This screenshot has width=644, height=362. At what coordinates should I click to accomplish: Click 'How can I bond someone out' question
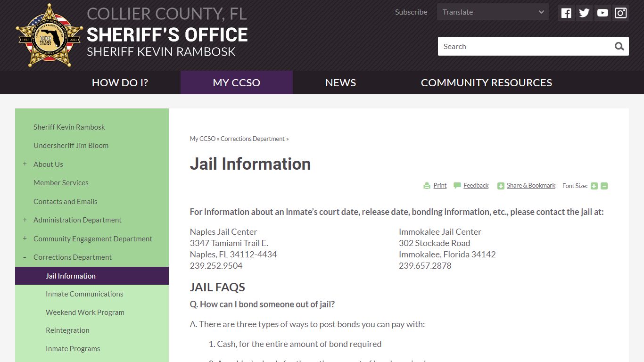point(262,304)
